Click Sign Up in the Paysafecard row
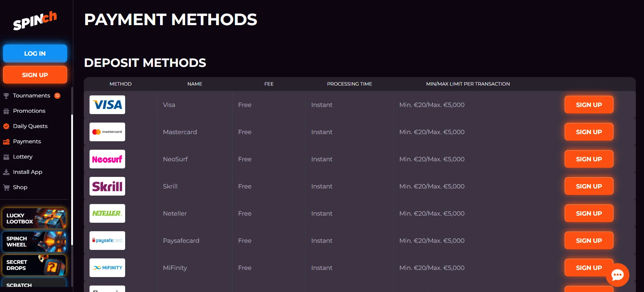 tap(589, 240)
